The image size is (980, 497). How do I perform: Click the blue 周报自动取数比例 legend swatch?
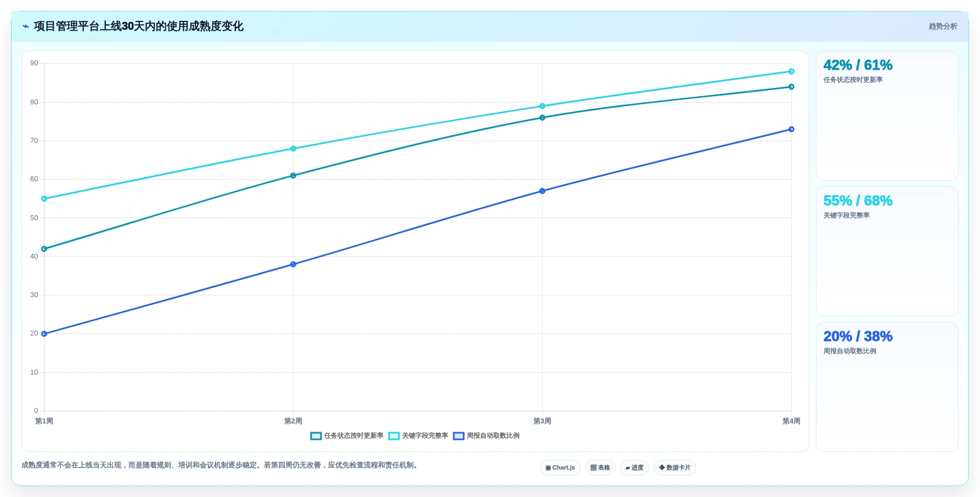(x=459, y=436)
